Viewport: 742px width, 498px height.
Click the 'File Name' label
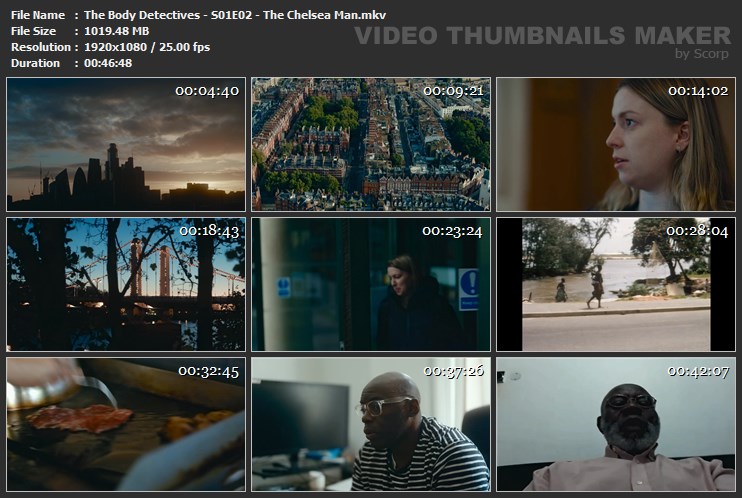pyautogui.click(x=38, y=15)
